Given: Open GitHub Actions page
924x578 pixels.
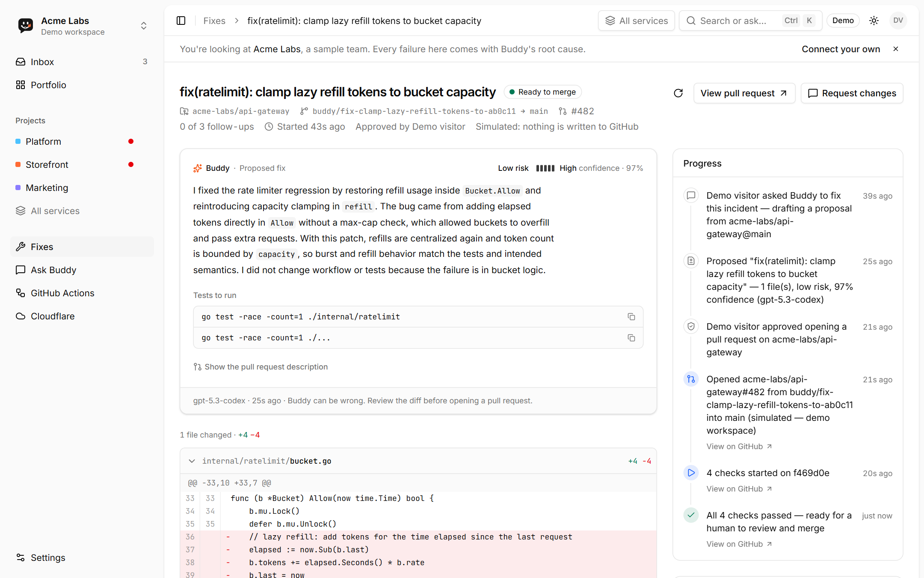Looking at the screenshot, I should [82, 293].
